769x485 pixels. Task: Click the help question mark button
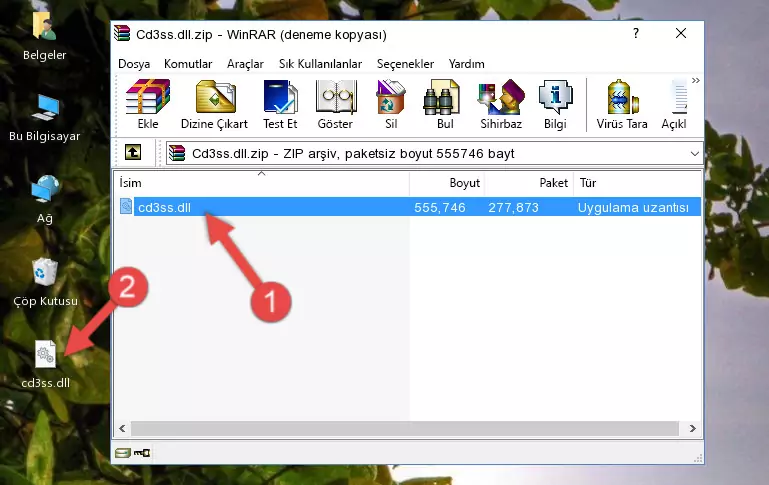pyautogui.click(x=636, y=33)
